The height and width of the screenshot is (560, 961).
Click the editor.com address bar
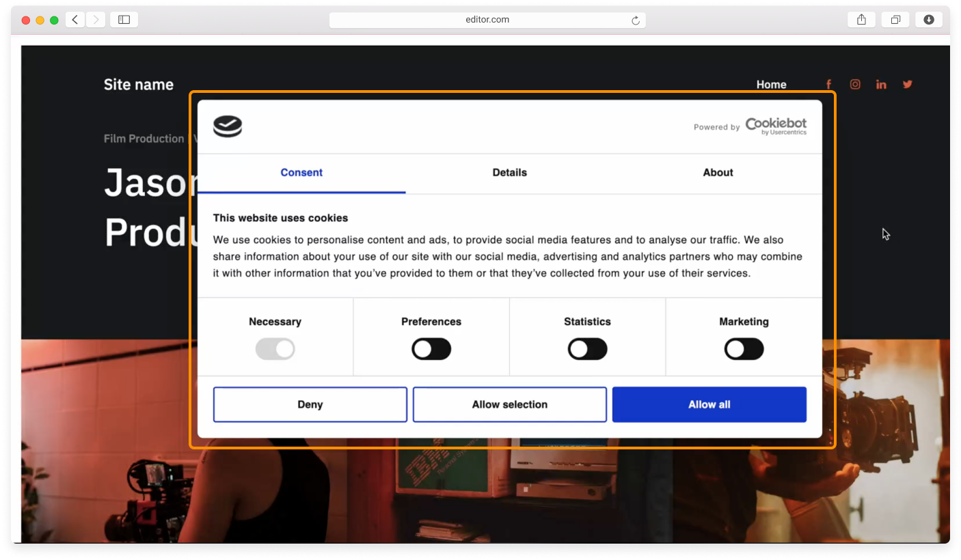click(487, 19)
